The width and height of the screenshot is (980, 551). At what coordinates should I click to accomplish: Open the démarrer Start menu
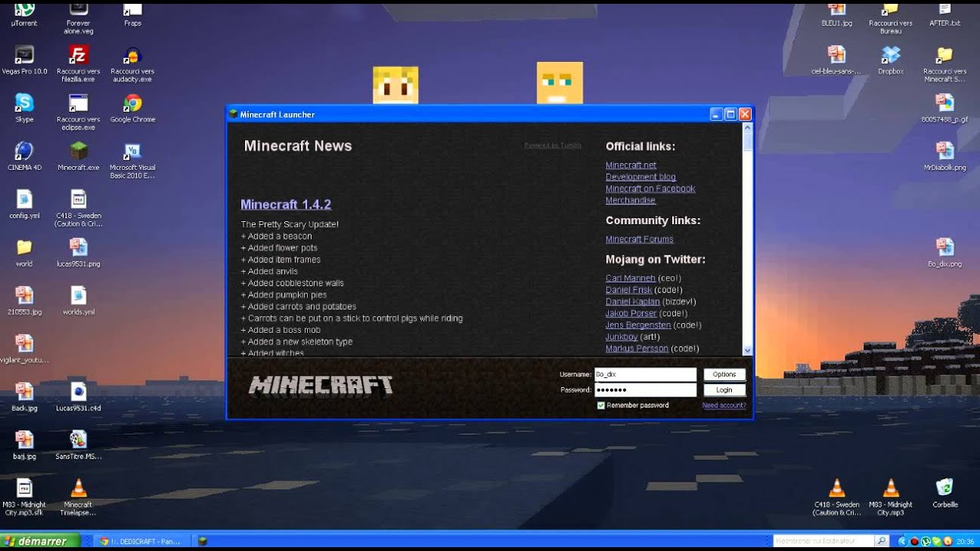39,541
